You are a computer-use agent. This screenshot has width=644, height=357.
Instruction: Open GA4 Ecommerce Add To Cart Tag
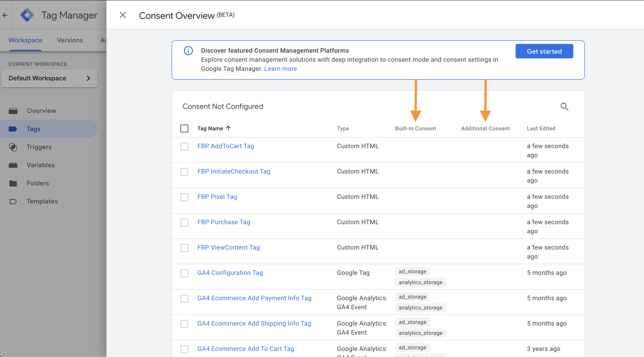pyautogui.click(x=245, y=349)
